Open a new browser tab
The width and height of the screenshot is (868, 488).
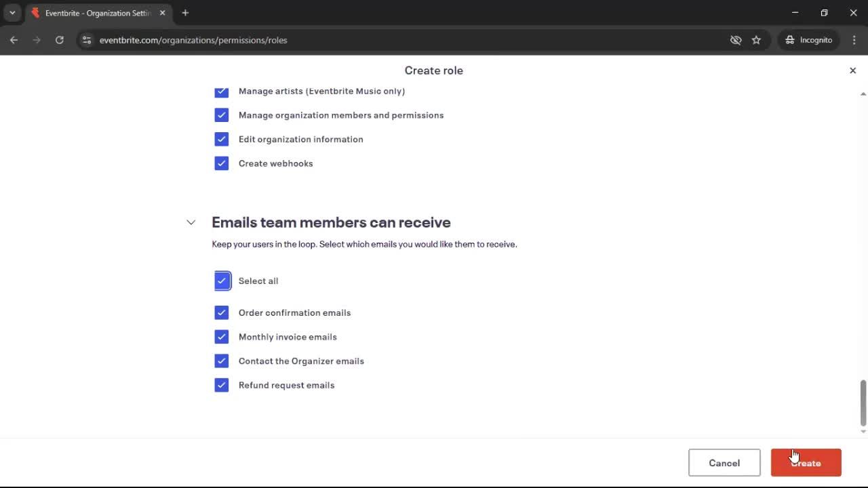185,13
